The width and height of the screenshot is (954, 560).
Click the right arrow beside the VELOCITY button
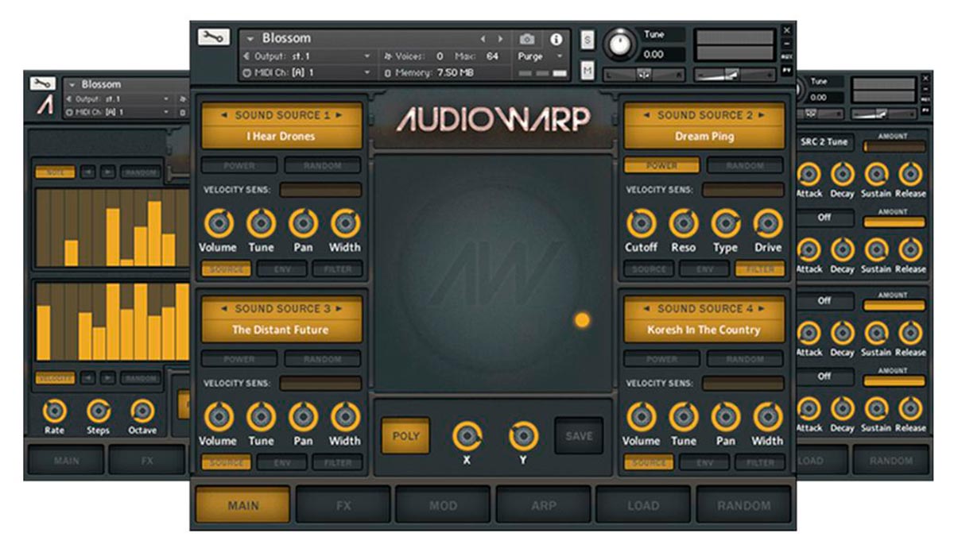coord(107,378)
